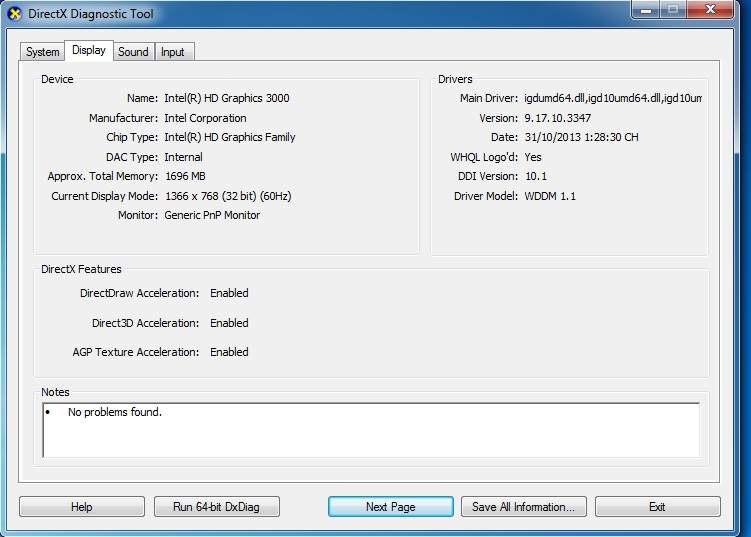Click the DirectX icon in title bar
Screen dimensions: 751x537
tap(15, 14)
